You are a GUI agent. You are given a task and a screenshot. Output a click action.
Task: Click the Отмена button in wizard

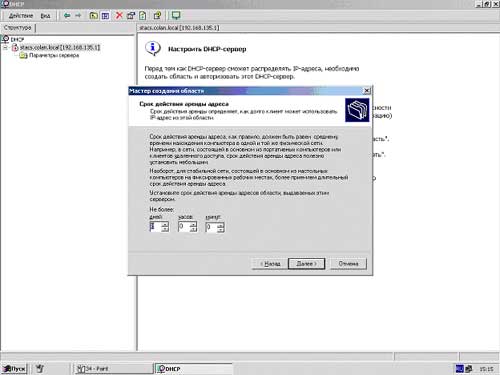[x=348, y=264]
